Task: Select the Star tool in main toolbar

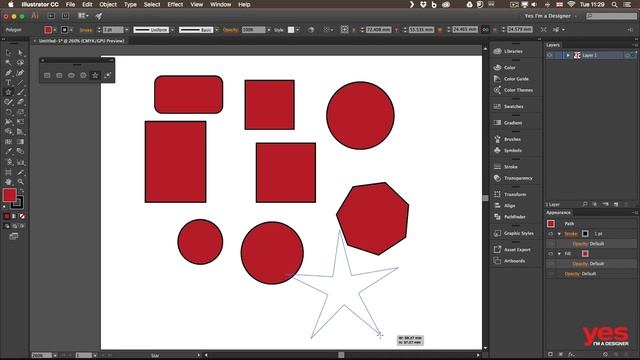Action: pos(8,92)
